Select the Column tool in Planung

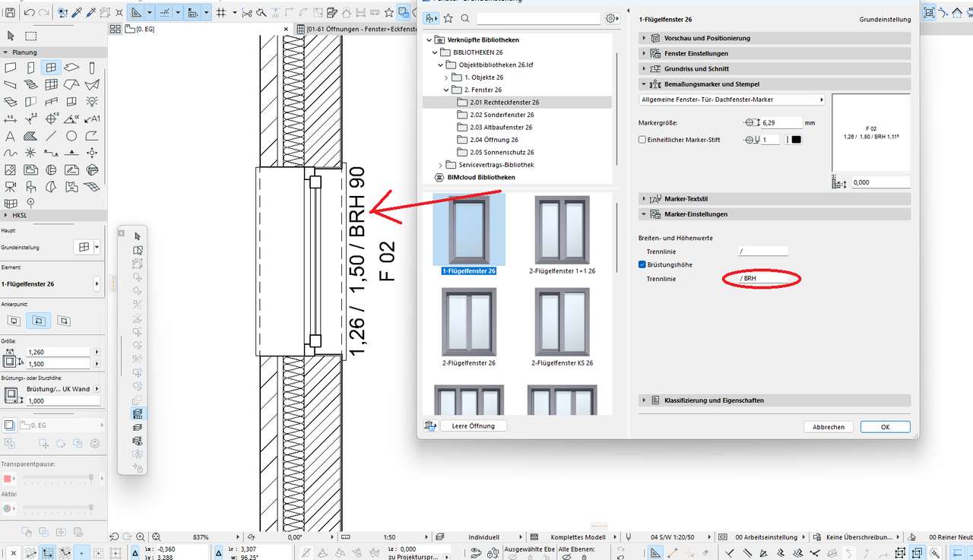(92, 68)
